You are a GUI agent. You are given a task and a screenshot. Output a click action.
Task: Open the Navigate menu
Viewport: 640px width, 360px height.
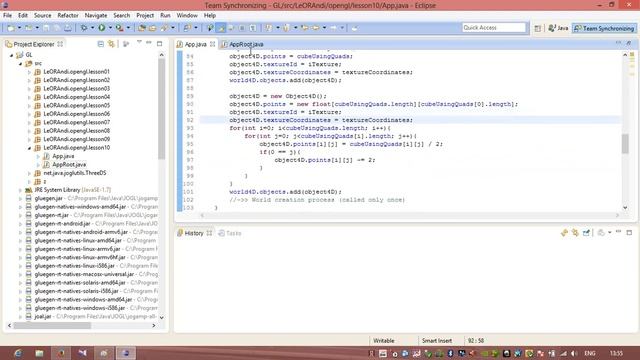[96, 16]
